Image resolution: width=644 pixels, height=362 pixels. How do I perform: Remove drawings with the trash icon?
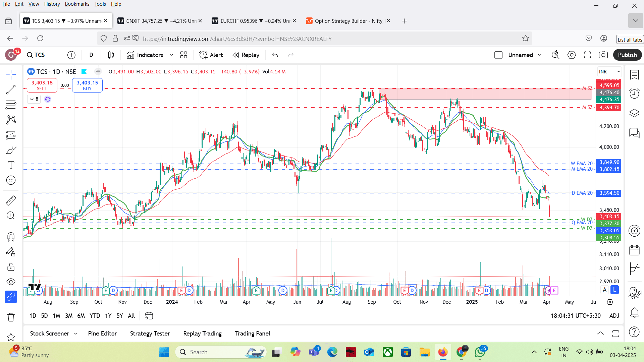(11, 317)
